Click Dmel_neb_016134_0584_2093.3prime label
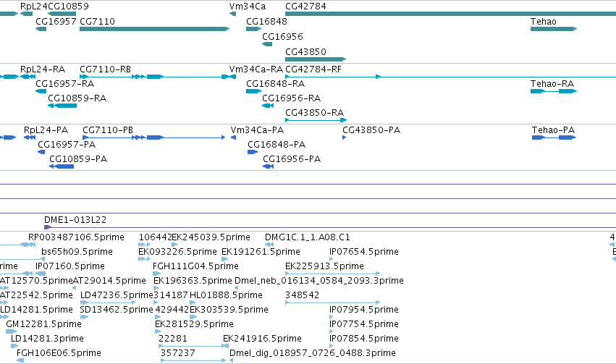The image size is (616, 364). pos(319,281)
